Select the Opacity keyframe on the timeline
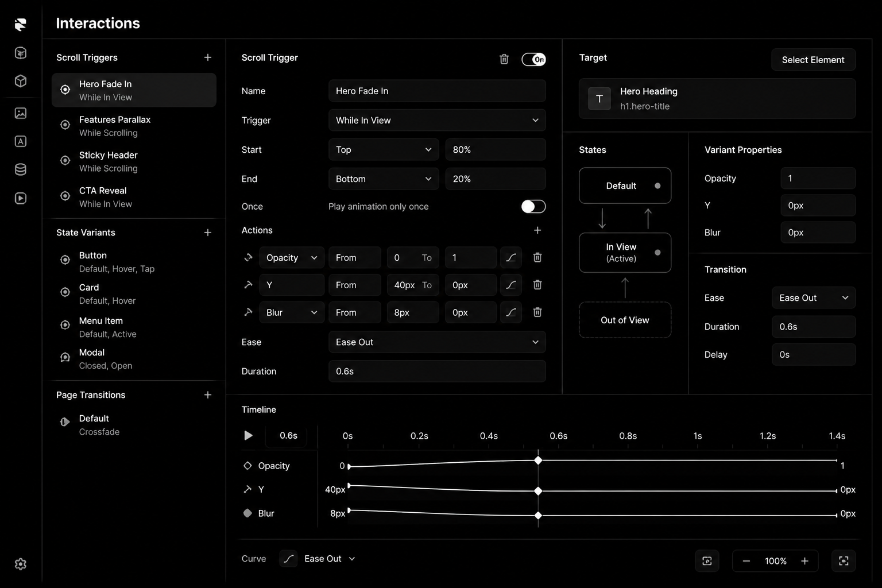The image size is (882, 588). [x=538, y=461]
